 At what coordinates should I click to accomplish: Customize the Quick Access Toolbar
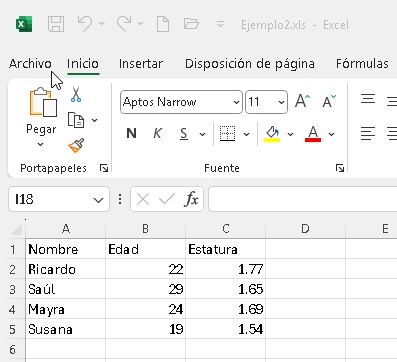point(220,24)
